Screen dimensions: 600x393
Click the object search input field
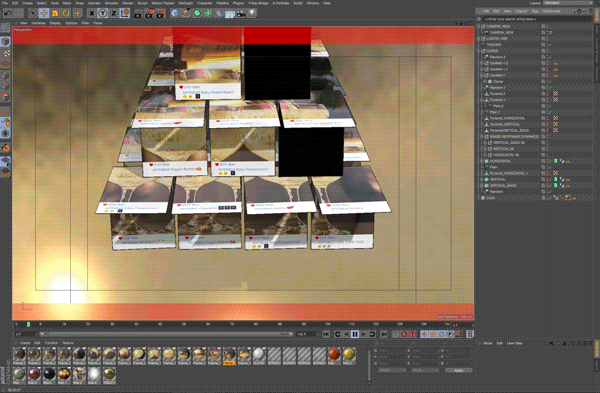point(536,19)
